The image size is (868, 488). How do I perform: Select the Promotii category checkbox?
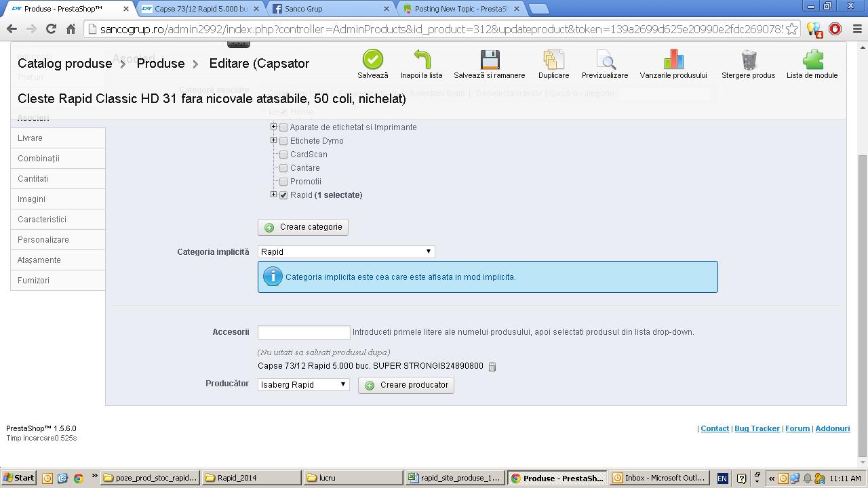pyautogui.click(x=283, y=182)
